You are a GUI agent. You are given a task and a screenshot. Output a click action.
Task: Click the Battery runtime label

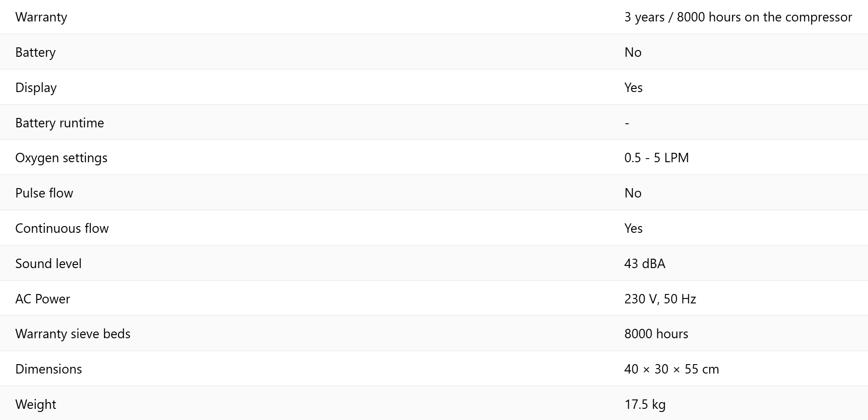point(59,123)
